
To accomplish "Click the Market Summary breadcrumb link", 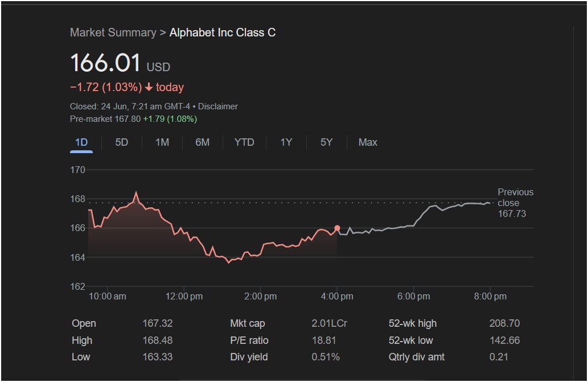I will 113,32.
